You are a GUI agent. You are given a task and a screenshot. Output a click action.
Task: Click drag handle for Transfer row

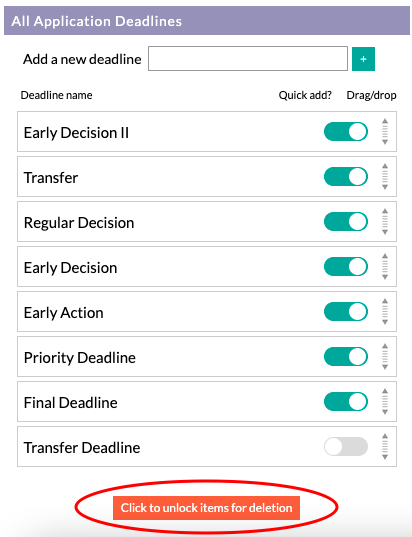click(385, 176)
